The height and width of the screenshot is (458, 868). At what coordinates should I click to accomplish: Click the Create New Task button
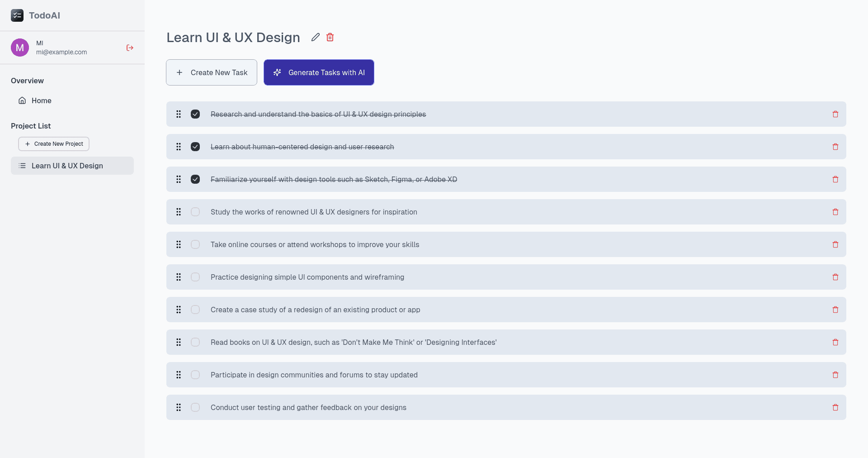(212, 72)
